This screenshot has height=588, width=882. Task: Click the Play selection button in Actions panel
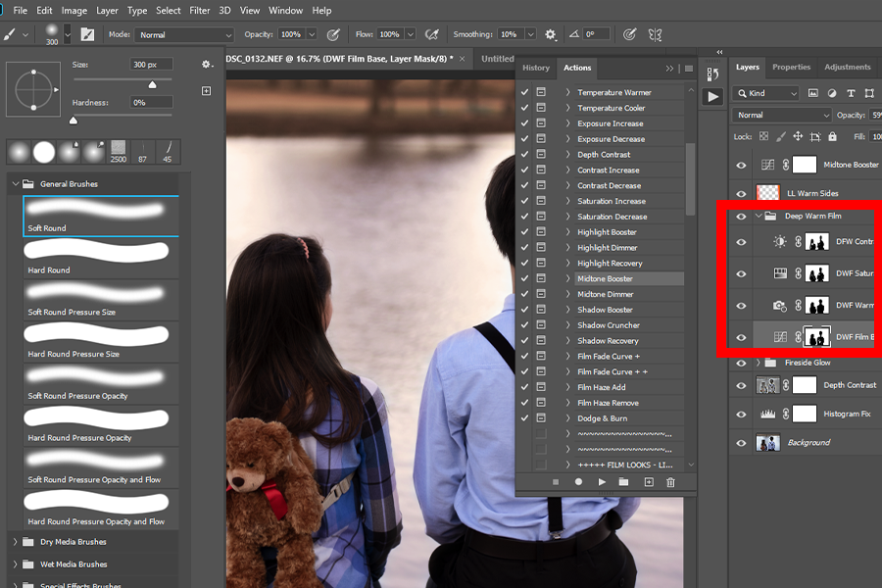(602, 482)
